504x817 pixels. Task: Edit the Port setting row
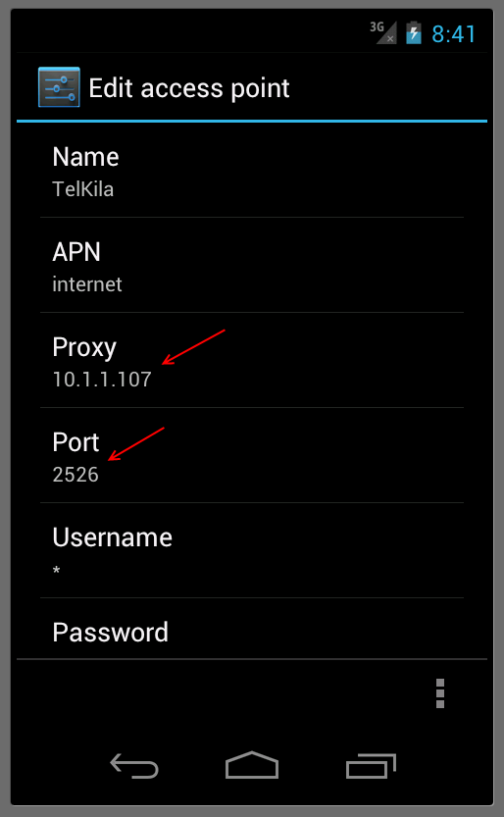(x=252, y=455)
